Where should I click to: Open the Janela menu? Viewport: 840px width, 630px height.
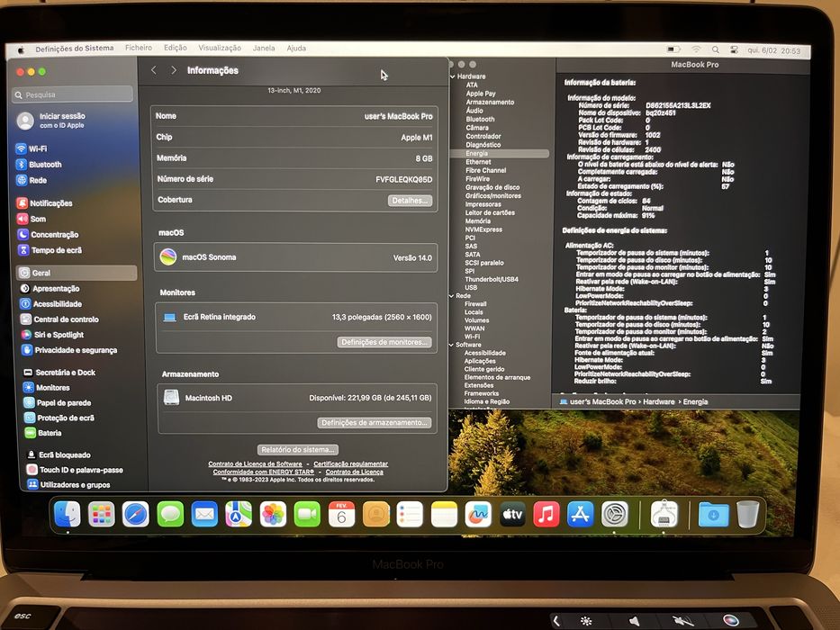click(x=264, y=48)
